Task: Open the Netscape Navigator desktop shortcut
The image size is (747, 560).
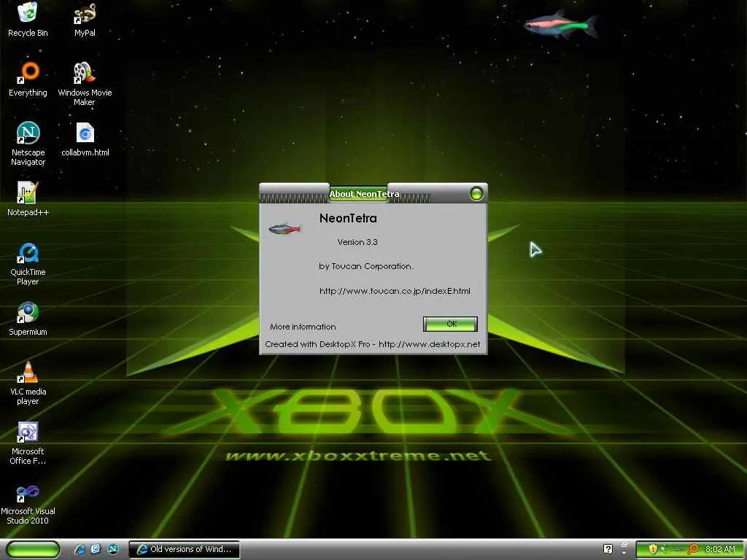Action: pyautogui.click(x=28, y=144)
